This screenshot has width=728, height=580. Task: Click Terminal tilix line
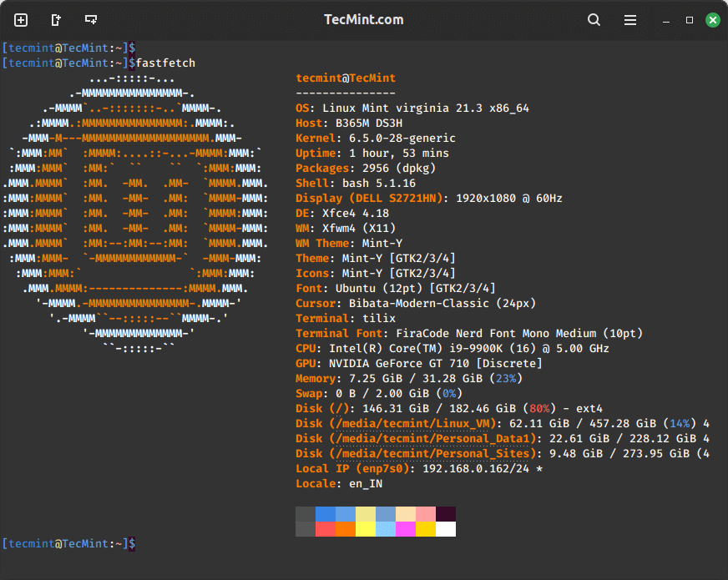point(346,318)
